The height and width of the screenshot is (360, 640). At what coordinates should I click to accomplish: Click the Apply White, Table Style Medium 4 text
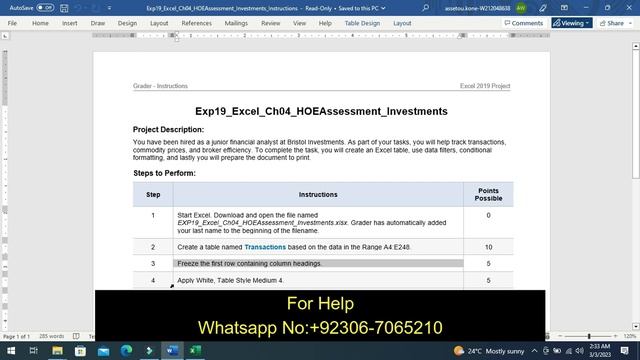point(230,280)
